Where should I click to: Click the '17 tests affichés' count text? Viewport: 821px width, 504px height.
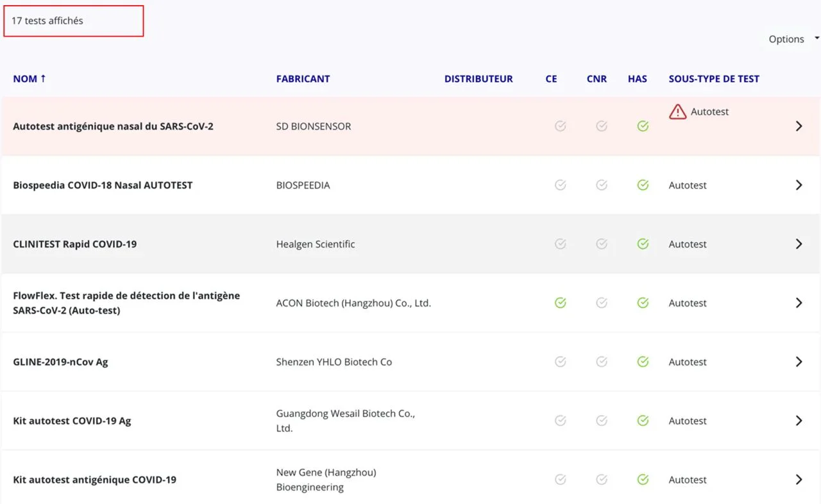[x=47, y=21]
